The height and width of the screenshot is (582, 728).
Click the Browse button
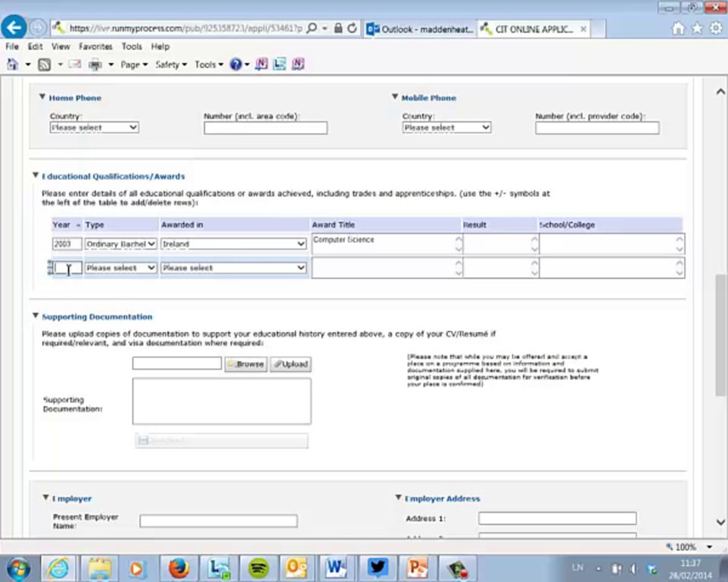point(246,364)
